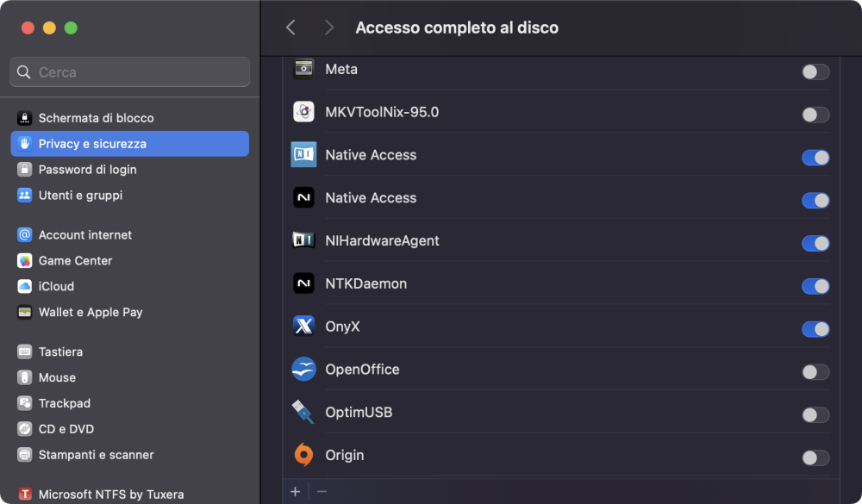Viewport: 862px width, 504px height.
Task: Go forward with the right chevron
Action: coord(328,28)
